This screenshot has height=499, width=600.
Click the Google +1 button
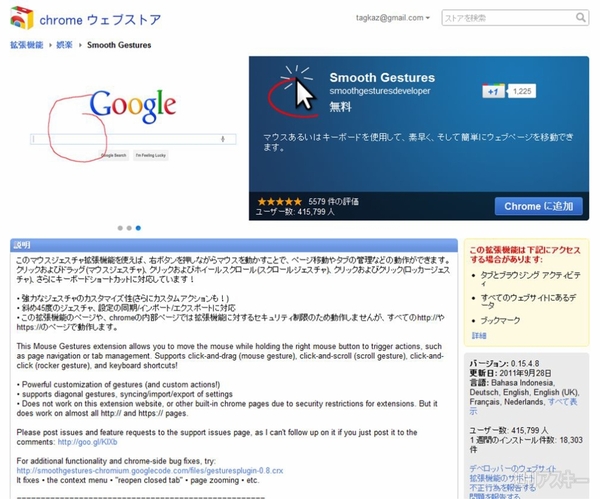click(x=493, y=91)
